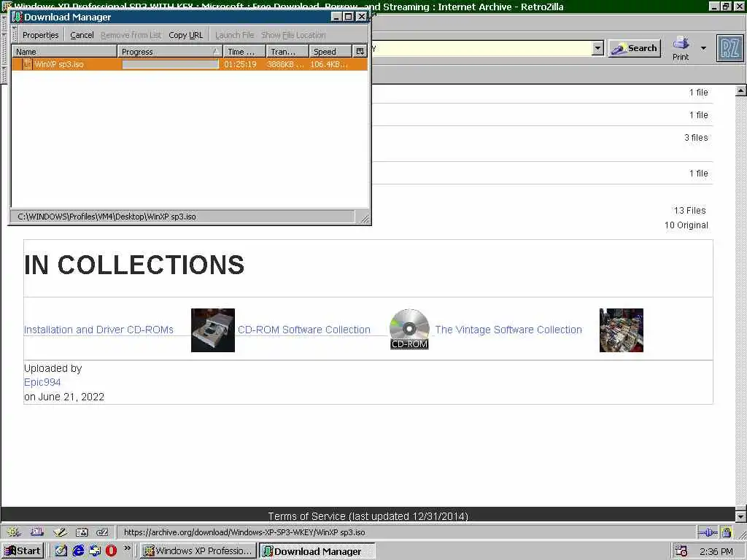Open the IRC Chat cZ component bar icon
The width and height of the screenshot is (747, 560).
coord(102,532)
